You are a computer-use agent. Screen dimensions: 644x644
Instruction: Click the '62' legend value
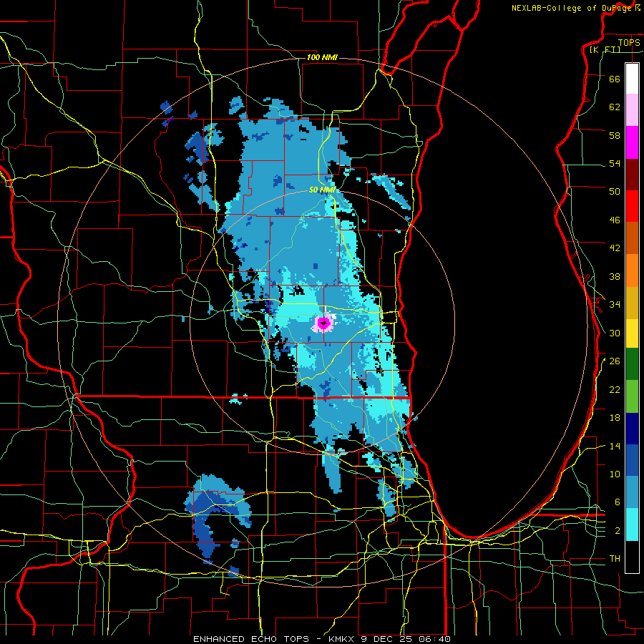point(615,107)
